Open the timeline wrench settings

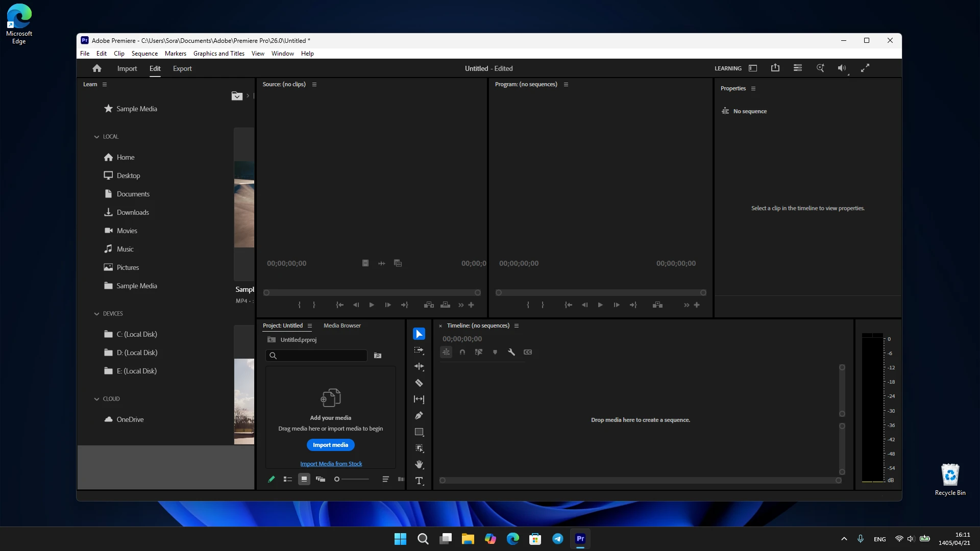pos(511,352)
